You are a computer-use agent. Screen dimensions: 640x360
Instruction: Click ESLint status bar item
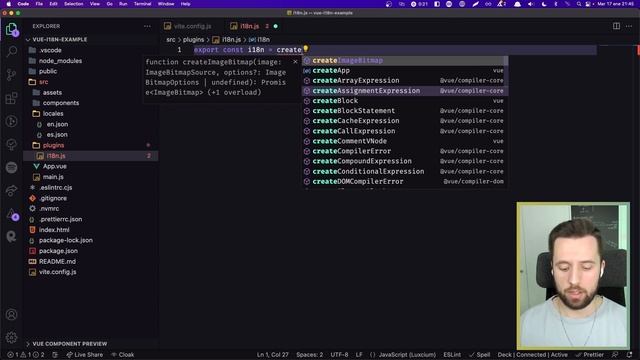(452, 355)
